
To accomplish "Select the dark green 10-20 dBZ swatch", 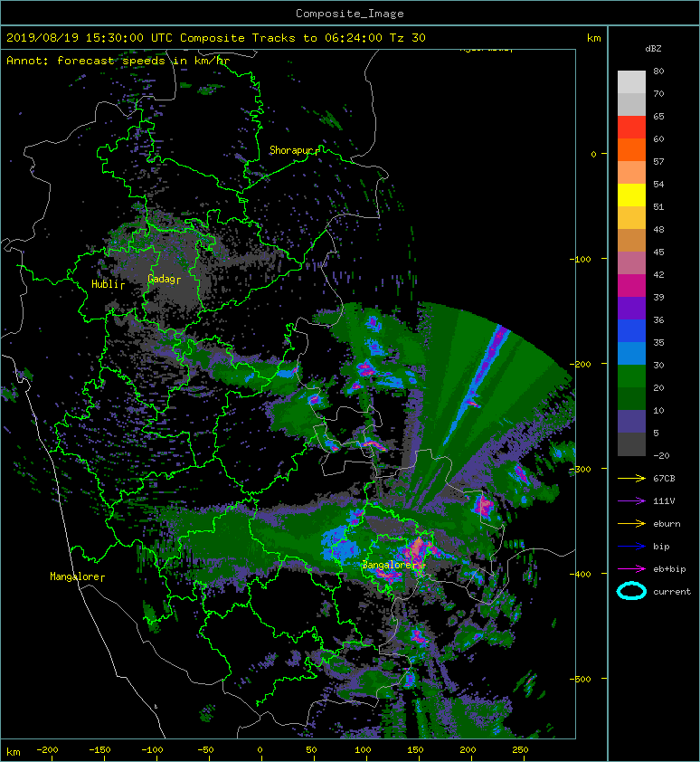I will 631,398.
